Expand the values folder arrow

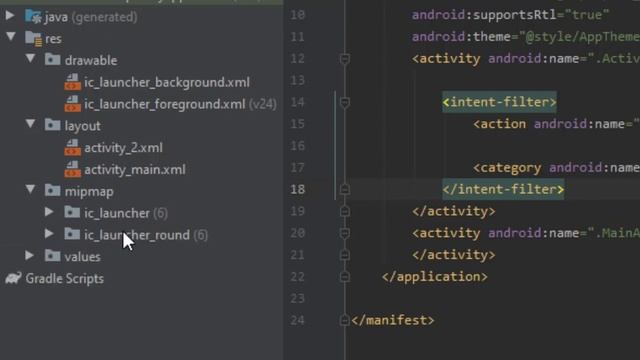click(29, 256)
